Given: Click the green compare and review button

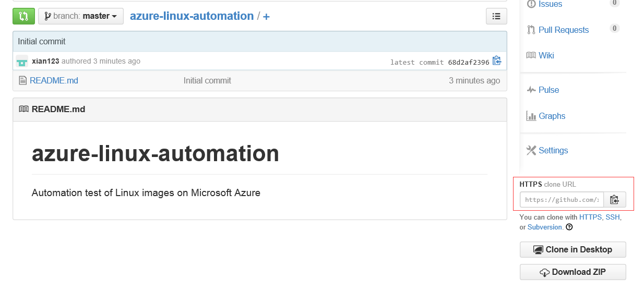Looking at the screenshot, I should (x=23, y=16).
